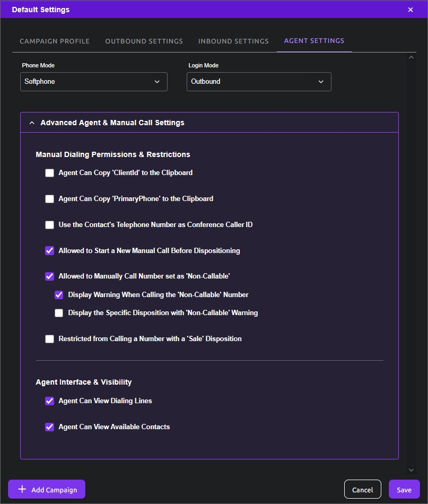This screenshot has width=428, height=504.
Task: Switch to the Campaign Profile tab
Action: [x=55, y=41]
